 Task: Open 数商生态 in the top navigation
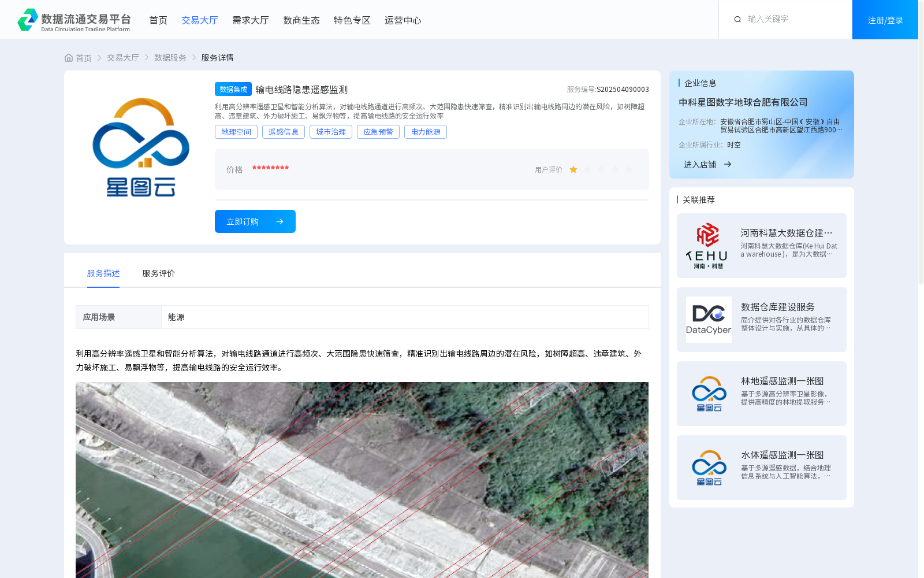tap(301, 20)
